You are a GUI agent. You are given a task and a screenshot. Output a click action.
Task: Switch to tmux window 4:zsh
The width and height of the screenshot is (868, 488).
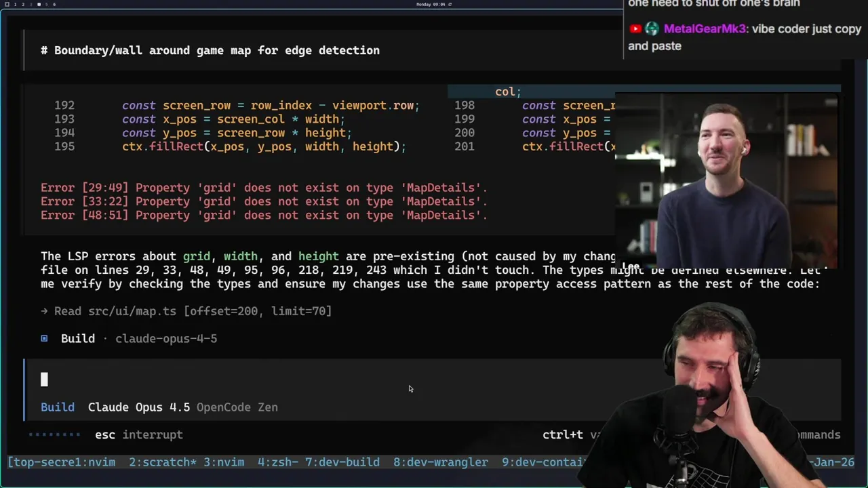278,462
